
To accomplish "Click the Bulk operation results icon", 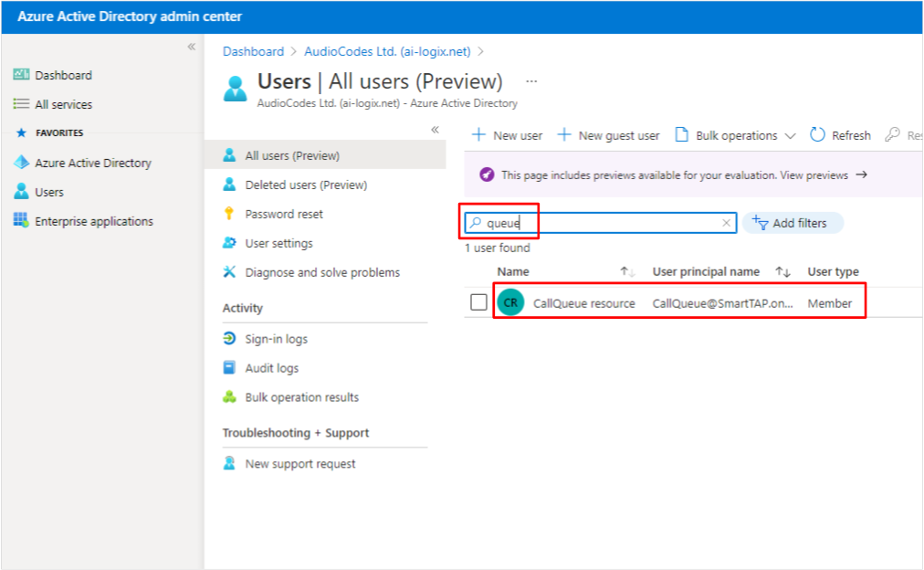I will [229, 396].
